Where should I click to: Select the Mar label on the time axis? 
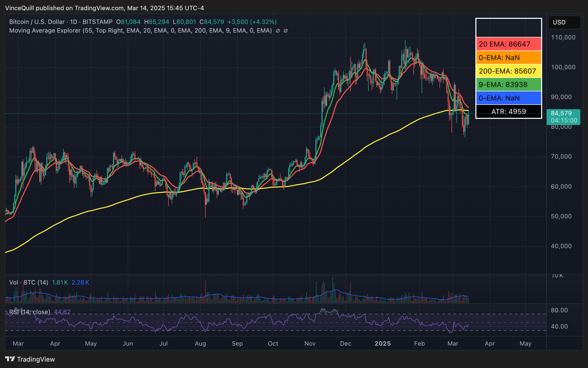tap(18, 343)
